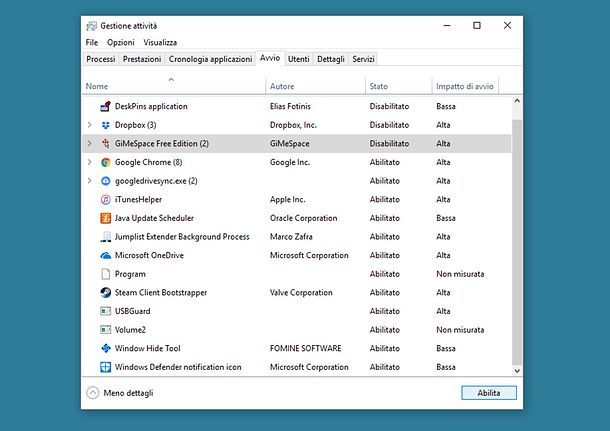Switch to the Prestazioni tab
The image size is (610, 431).
pos(142,59)
